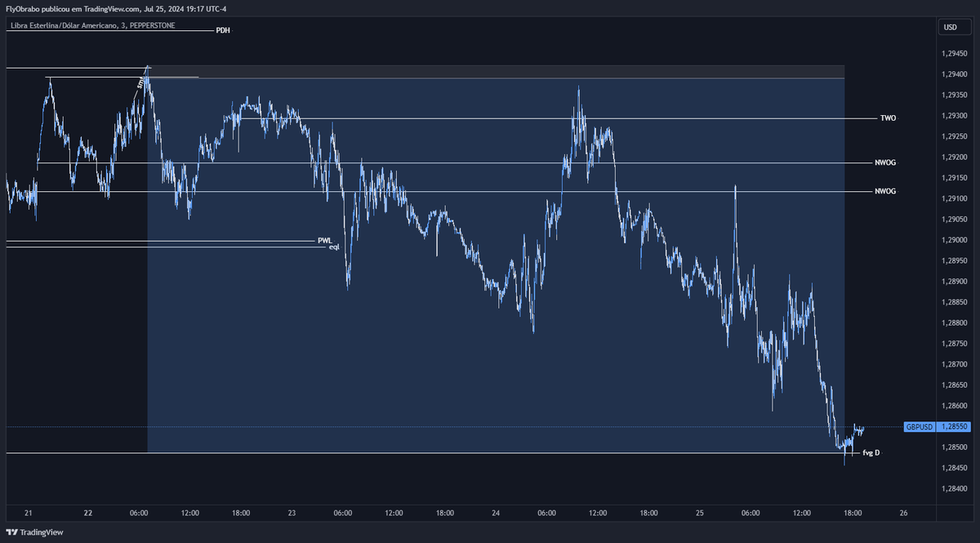Click the 1,28400 price axis value

953,488
